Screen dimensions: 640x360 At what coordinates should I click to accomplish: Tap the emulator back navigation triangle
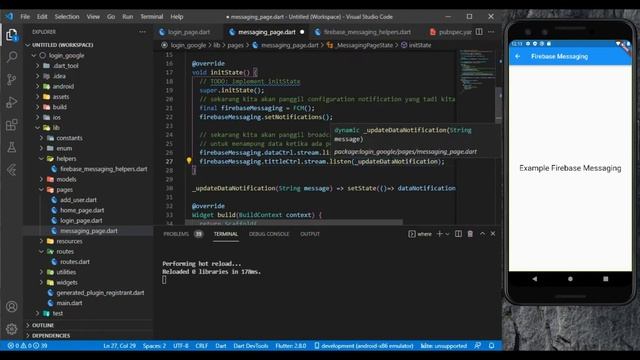[x=535, y=279]
